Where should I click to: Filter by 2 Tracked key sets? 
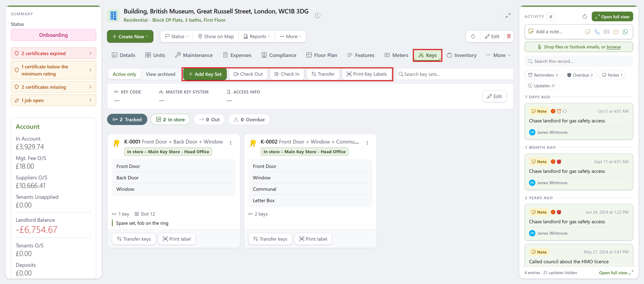pyautogui.click(x=127, y=119)
